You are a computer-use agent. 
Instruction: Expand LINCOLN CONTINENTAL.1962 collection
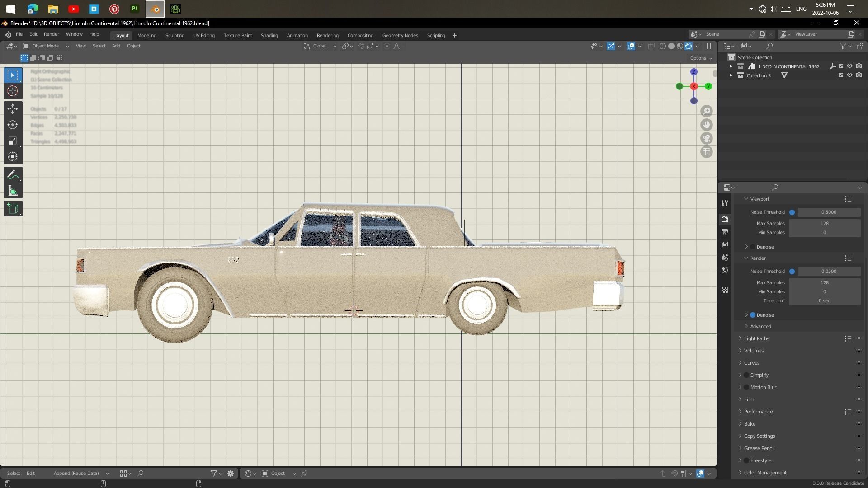(731, 66)
